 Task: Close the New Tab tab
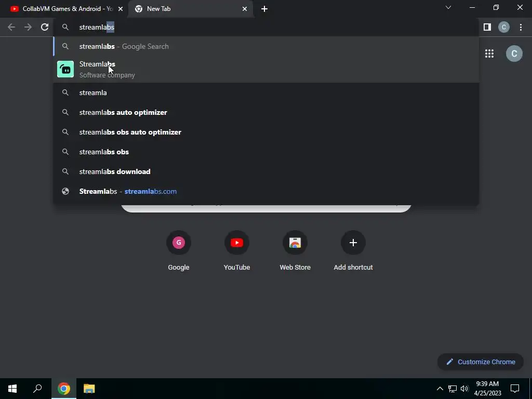pos(245,9)
